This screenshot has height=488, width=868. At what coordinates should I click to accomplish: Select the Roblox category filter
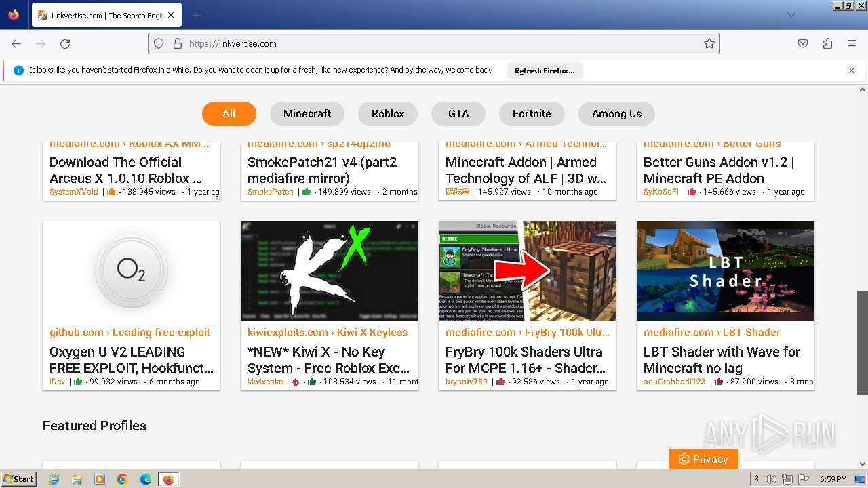[x=388, y=114]
